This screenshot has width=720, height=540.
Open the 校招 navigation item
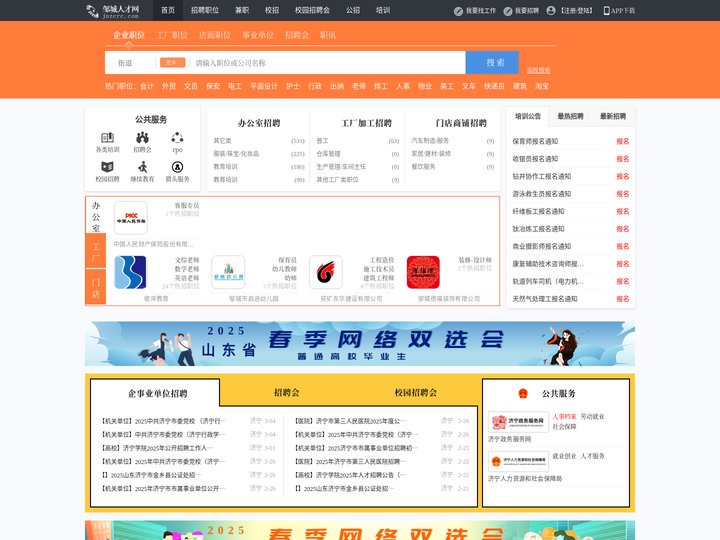coord(272,10)
